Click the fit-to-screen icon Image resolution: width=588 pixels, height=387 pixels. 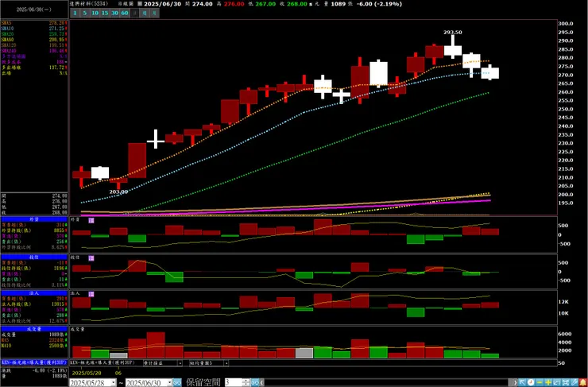click(565, 382)
